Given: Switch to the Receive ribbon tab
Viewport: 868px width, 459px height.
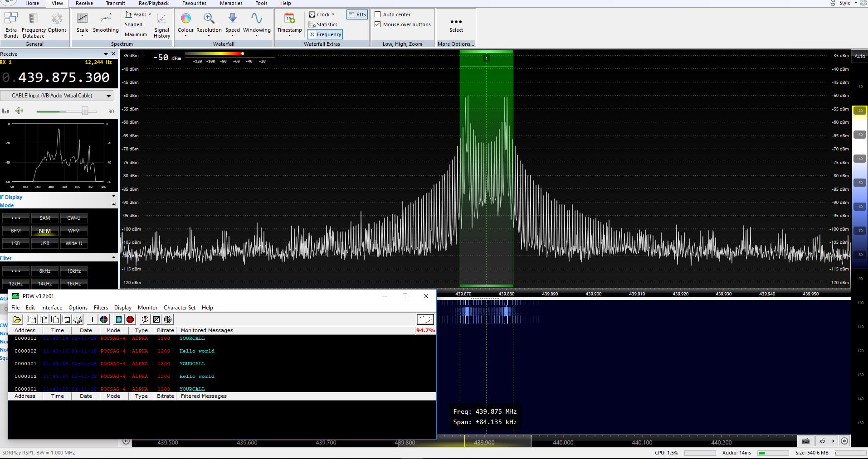Looking at the screenshot, I should point(84,3).
